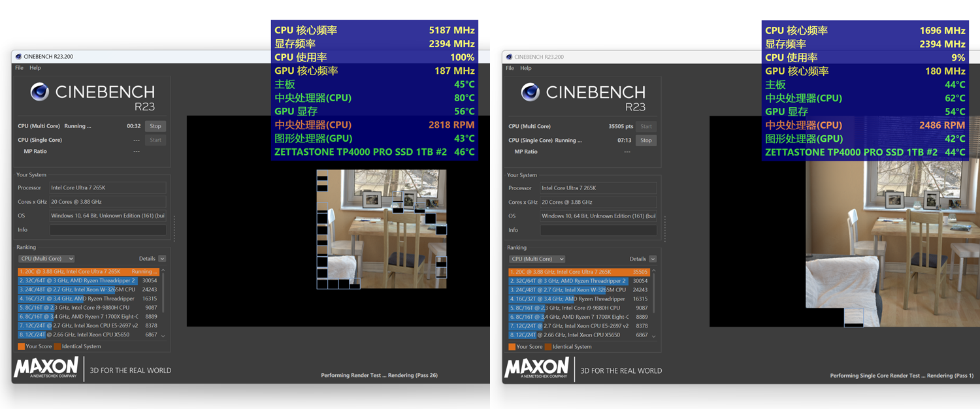The image size is (980, 409).
Task: Click Identical System swatch in left window
Action: (x=57, y=346)
